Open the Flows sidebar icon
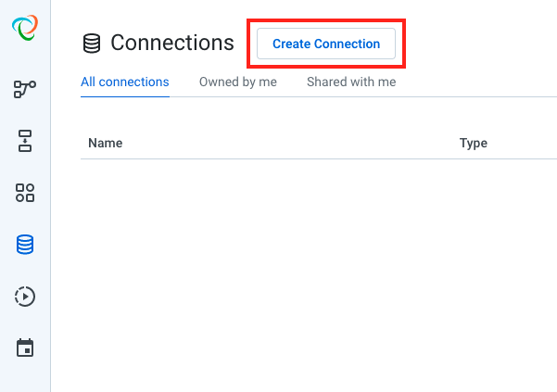Screen dimensions: 557x392 click(x=25, y=89)
